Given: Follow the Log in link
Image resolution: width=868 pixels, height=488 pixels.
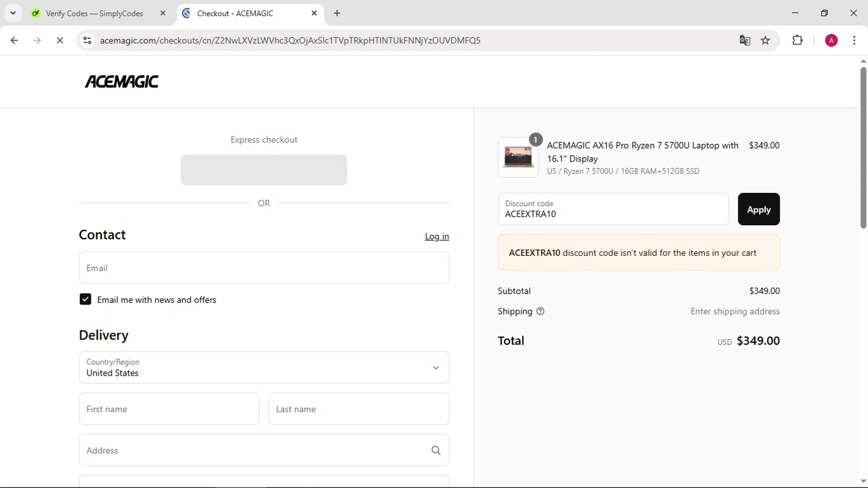Looking at the screenshot, I should pos(437,236).
